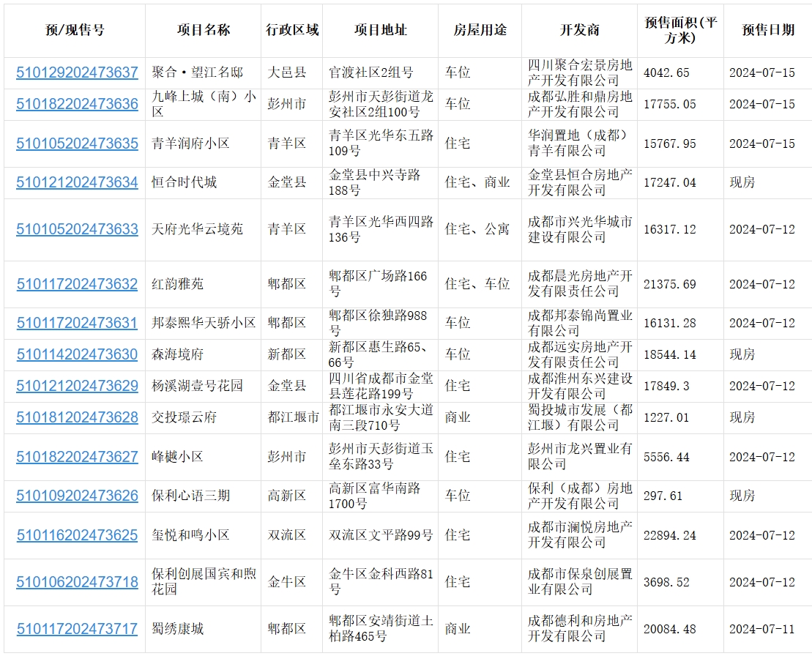Click the 预售面积(平方米) column header
This screenshot has width=812, height=656.
point(680,30)
